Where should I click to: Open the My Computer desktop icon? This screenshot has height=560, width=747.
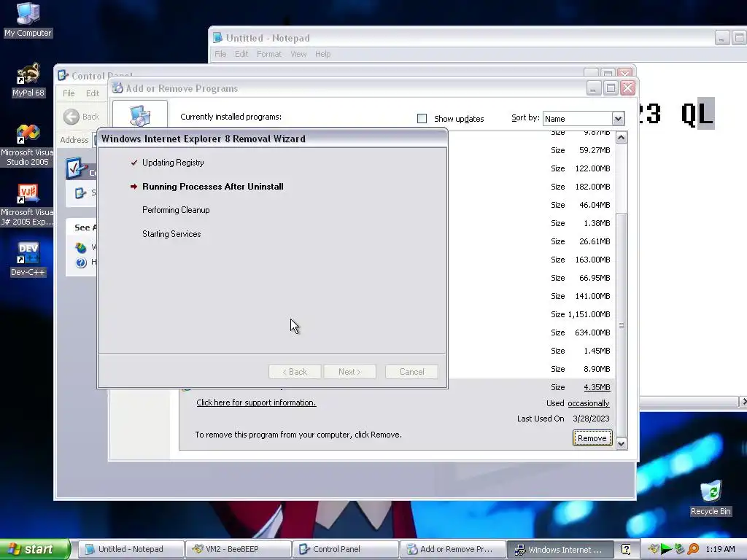point(28,19)
